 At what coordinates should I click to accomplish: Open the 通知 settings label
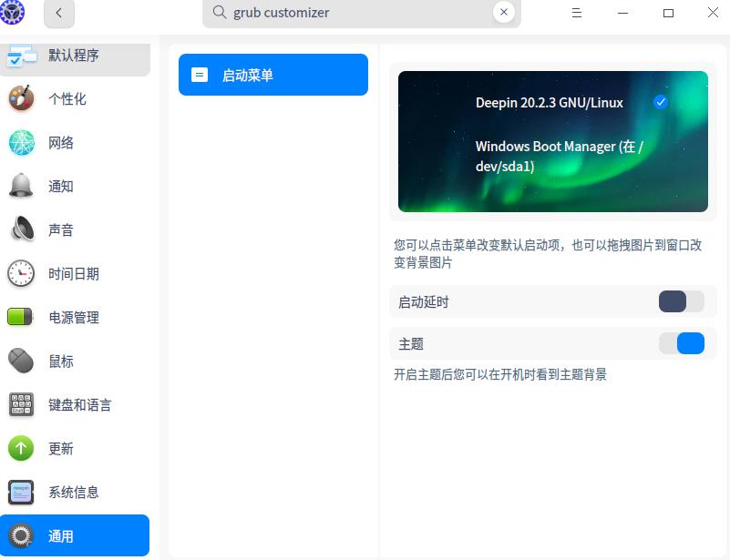61,187
